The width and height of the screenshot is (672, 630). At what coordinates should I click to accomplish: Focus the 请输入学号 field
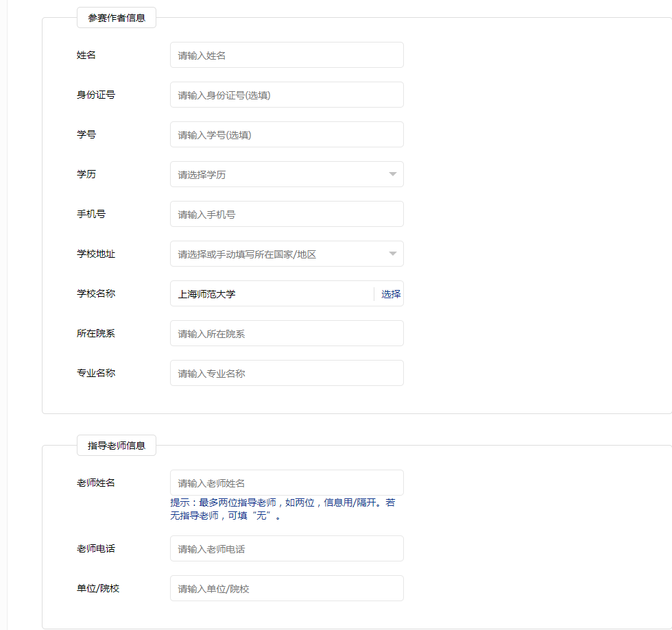pos(287,134)
